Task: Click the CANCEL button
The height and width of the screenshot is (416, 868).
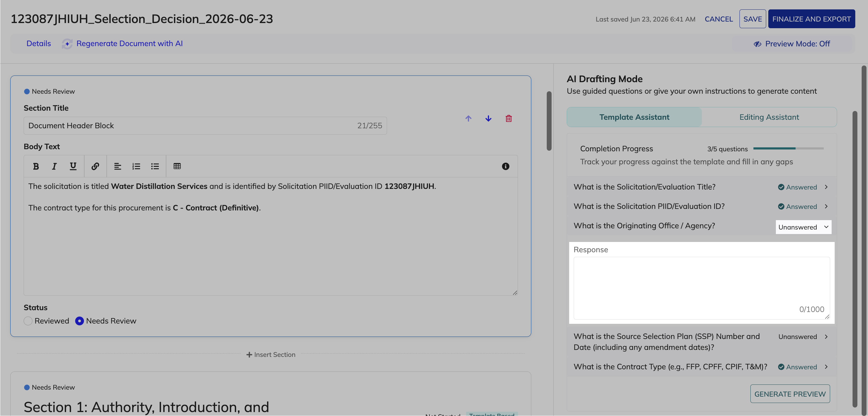Action: [x=718, y=19]
